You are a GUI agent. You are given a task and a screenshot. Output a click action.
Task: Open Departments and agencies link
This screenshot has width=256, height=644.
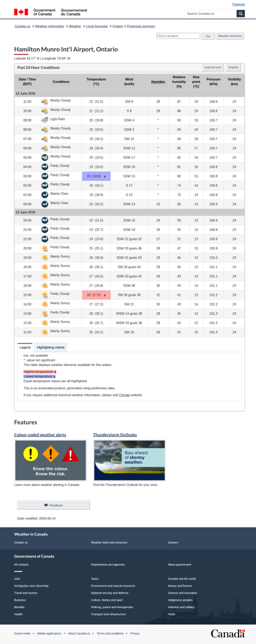pos(108,564)
